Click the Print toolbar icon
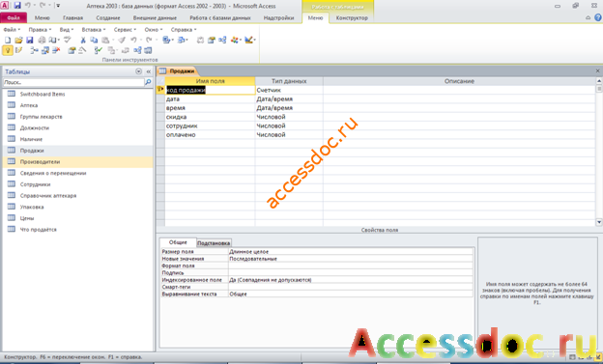Viewport: 603px width, 364px height. click(x=42, y=40)
